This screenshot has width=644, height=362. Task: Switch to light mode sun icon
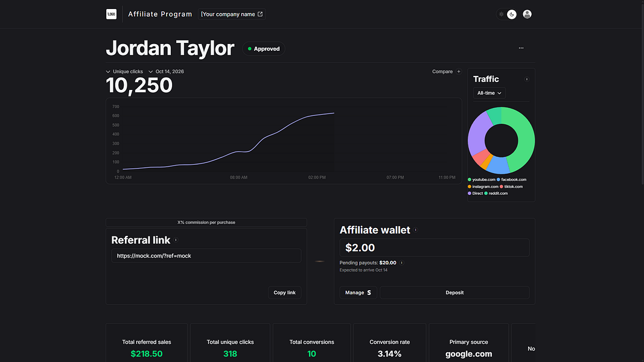click(x=501, y=14)
